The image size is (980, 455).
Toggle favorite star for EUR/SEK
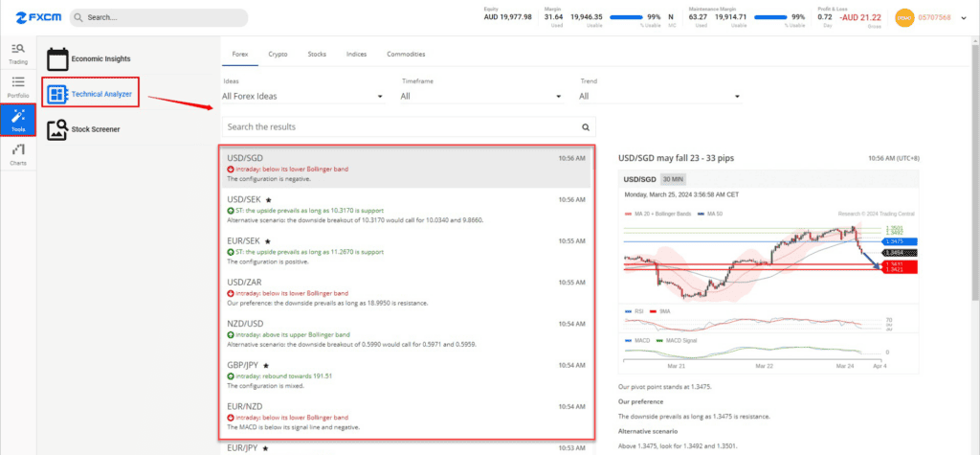point(268,241)
